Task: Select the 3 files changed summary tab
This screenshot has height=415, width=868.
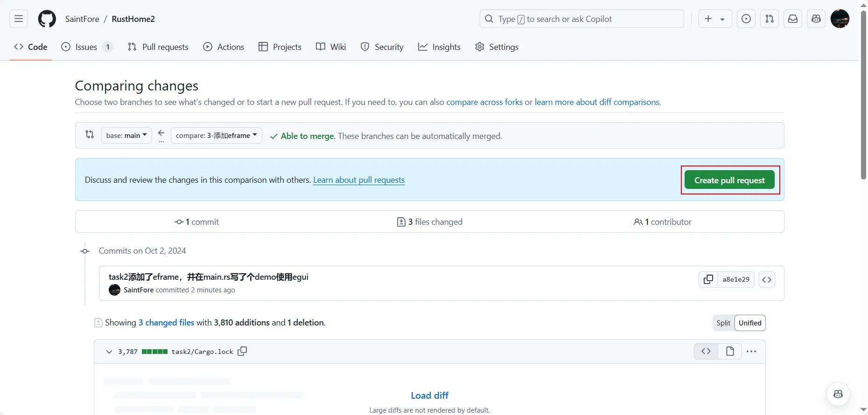Action: 429,222
